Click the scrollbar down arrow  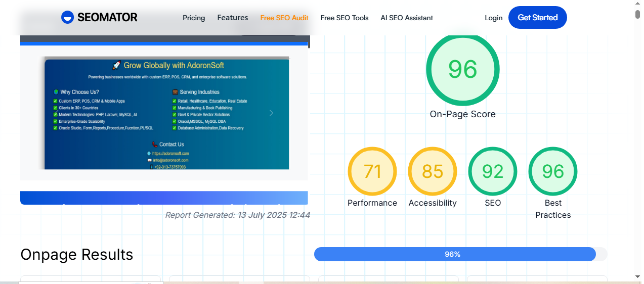[637, 276]
